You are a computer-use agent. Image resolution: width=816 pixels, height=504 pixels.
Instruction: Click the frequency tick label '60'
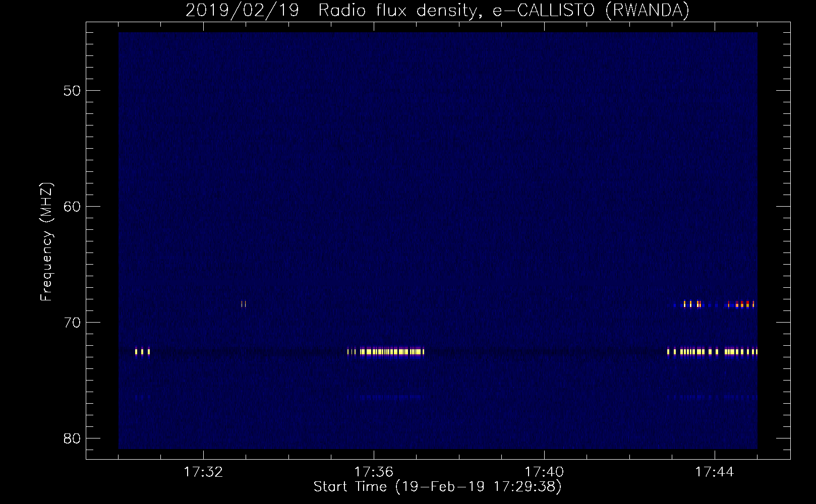tap(73, 207)
